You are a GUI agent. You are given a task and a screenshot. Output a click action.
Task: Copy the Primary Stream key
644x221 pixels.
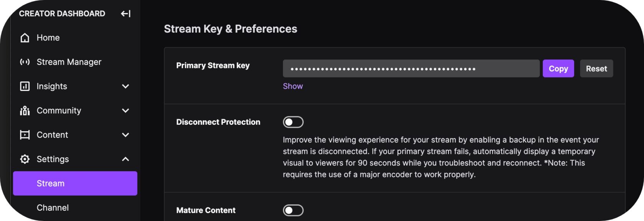pos(558,68)
